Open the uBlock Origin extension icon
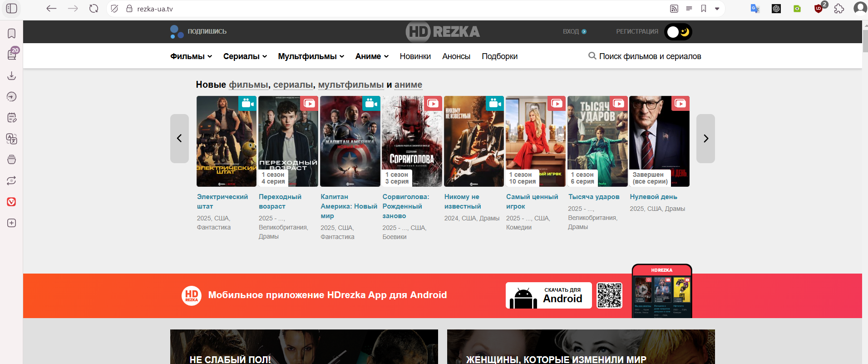The width and height of the screenshot is (868, 364). coord(819,8)
